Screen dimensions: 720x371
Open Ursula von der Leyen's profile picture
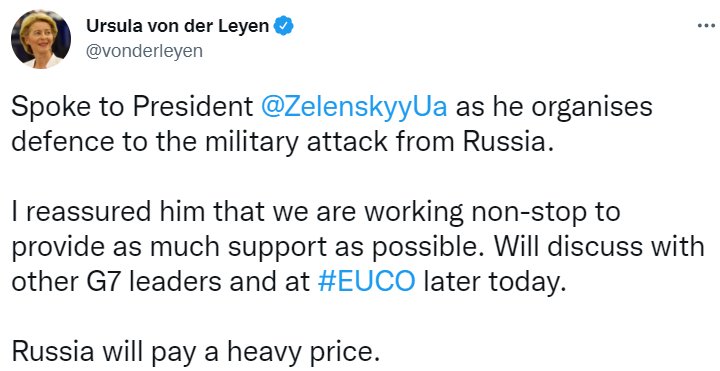point(41,39)
